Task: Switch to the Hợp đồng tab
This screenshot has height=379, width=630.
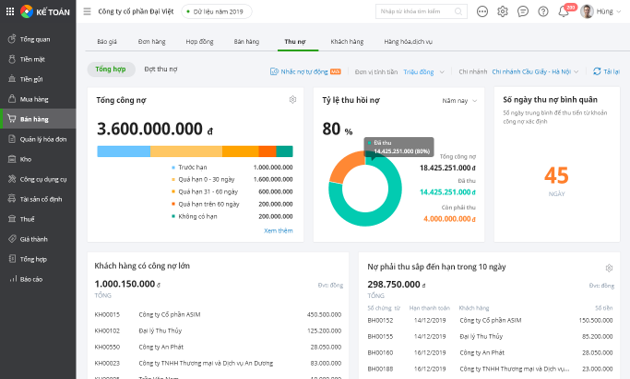Action: (200, 41)
